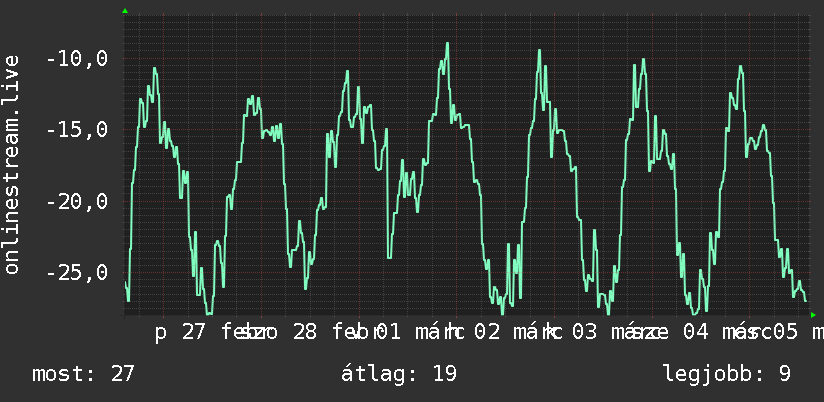Click the 'k 03 márc' date label

click(602, 333)
